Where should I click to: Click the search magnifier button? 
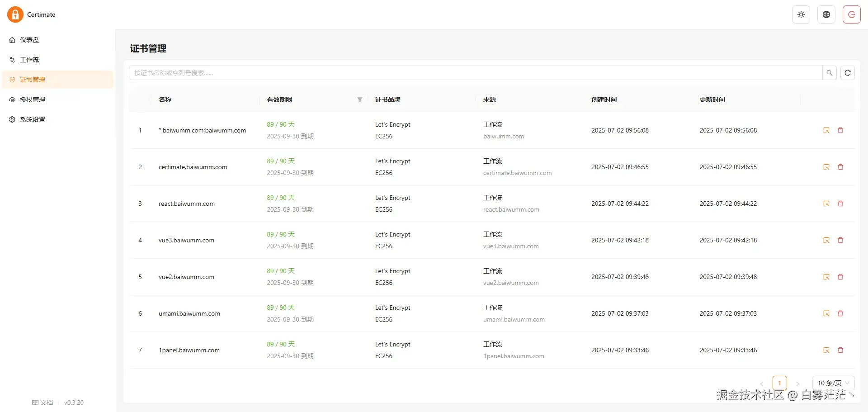pyautogui.click(x=830, y=73)
